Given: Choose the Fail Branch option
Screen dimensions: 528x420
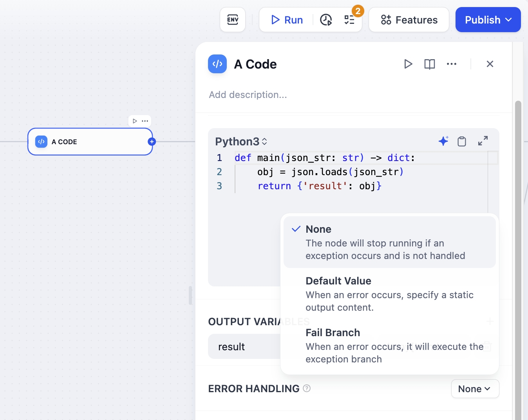Looking at the screenshot, I should click(x=389, y=345).
